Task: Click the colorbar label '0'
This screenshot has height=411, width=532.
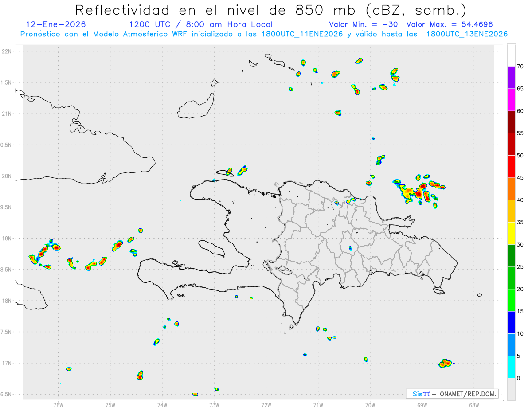Action: pyautogui.click(x=519, y=378)
